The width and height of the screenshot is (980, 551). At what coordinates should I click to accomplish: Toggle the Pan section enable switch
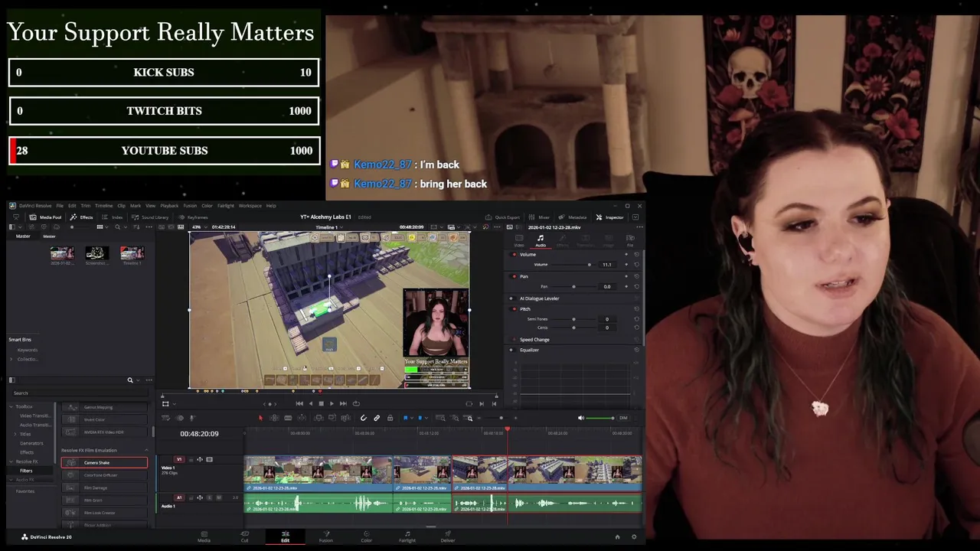514,276
